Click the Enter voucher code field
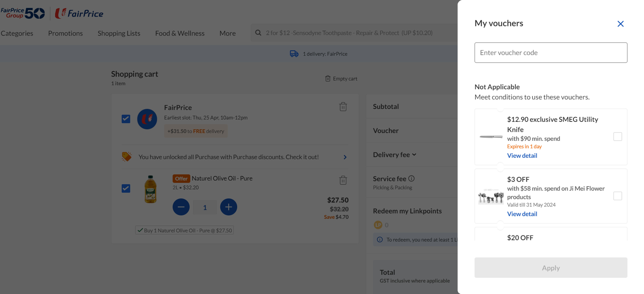Screen dimensions: 644x294 tap(551, 53)
